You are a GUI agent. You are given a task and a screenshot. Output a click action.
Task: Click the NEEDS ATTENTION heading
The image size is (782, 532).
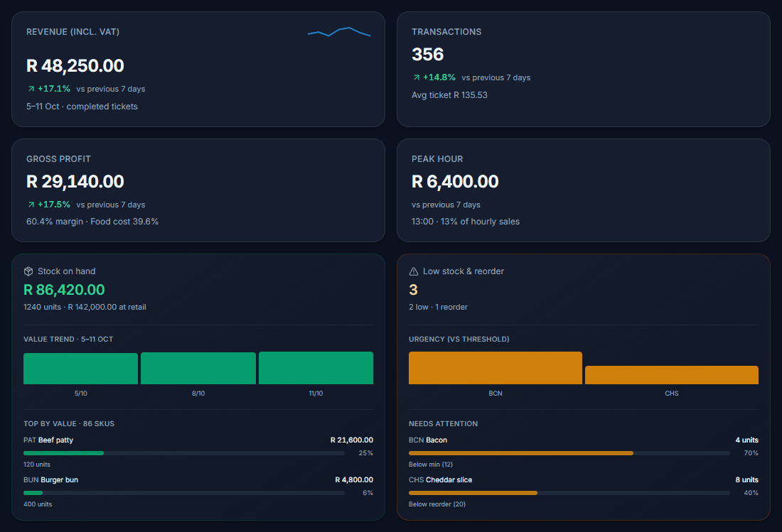444,424
